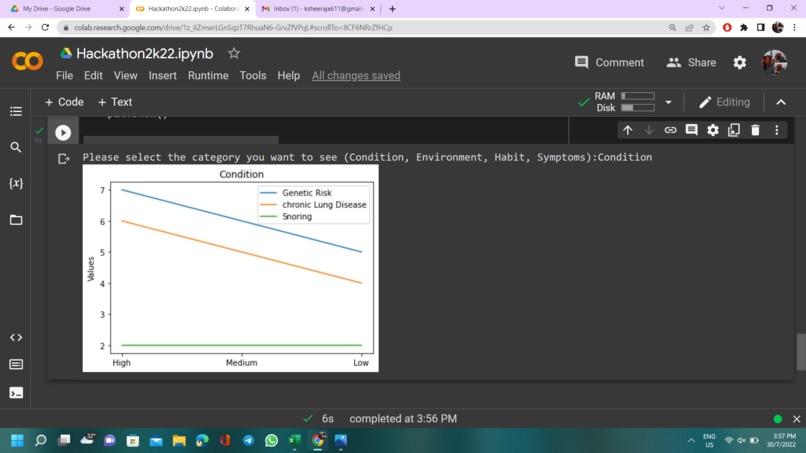Click the notebook vertical scrollbar

click(x=801, y=352)
